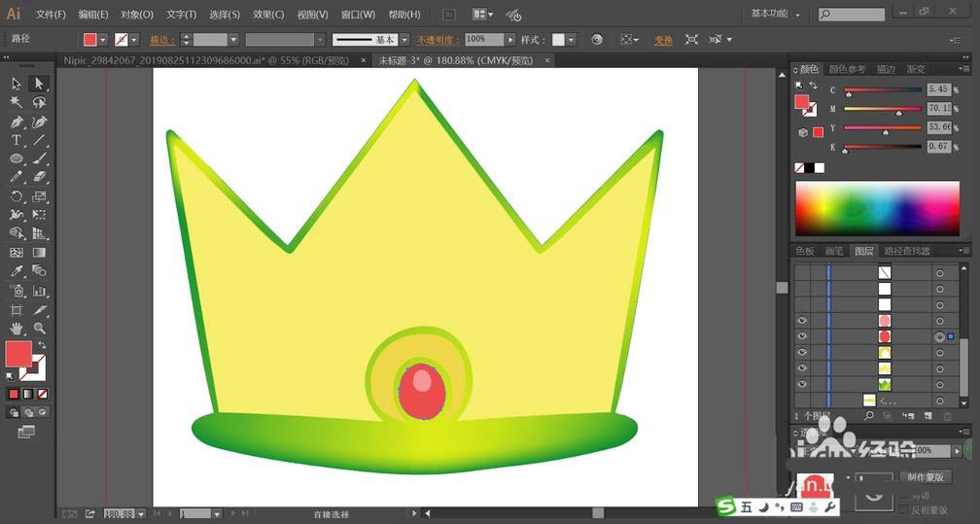
Task: Open graphic style 样式 dropdown
Action: [572, 40]
